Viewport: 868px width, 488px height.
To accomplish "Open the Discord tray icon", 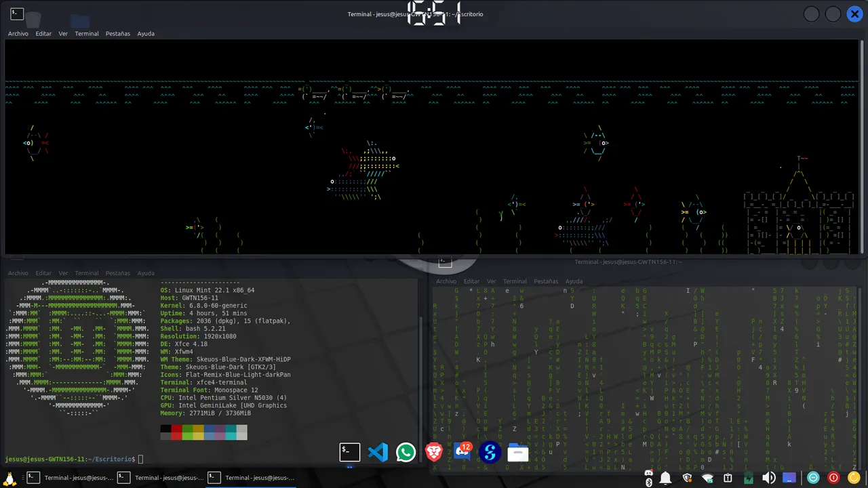I will (648, 474).
